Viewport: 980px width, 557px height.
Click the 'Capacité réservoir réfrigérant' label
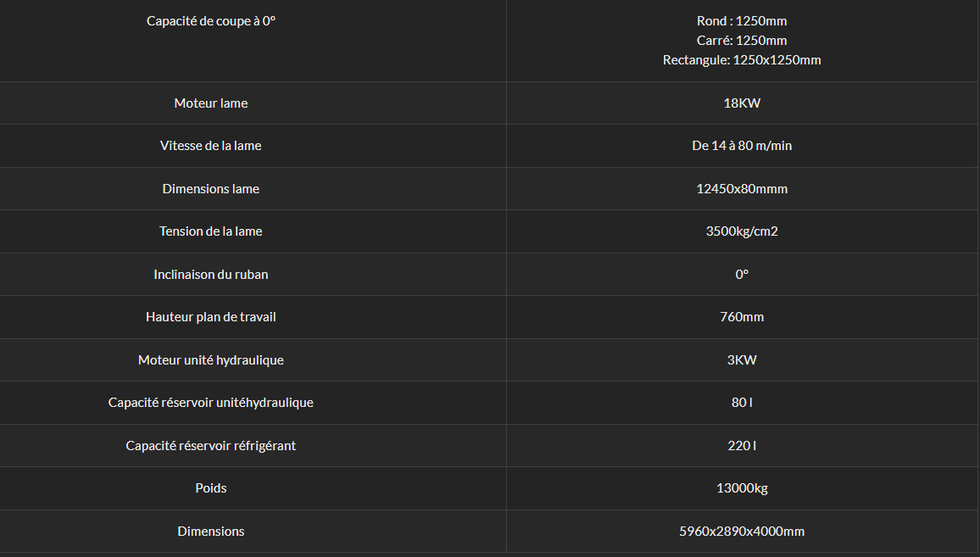pyautogui.click(x=210, y=446)
